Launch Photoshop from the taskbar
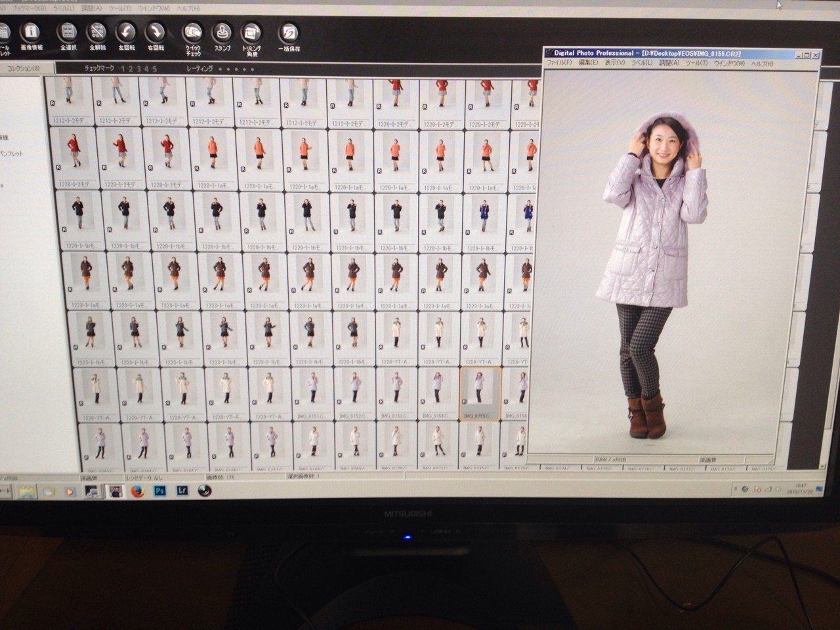This screenshot has width=840, height=630. point(159,491)
